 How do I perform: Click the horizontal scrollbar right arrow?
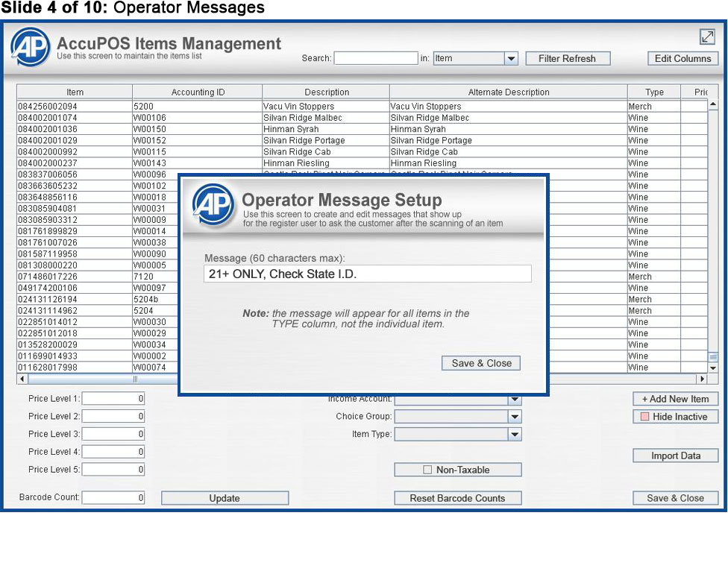(701, 379)
